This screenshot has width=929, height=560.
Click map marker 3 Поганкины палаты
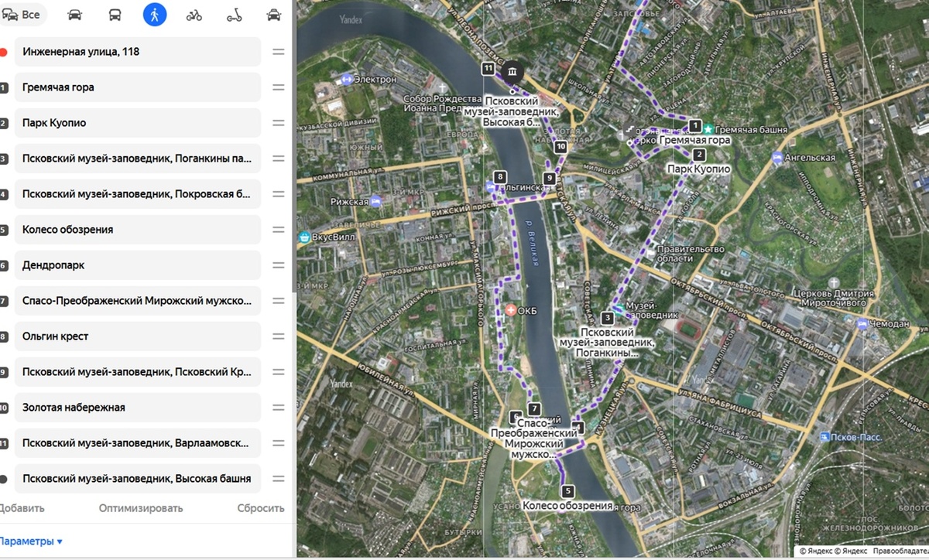tap(607, 318)
